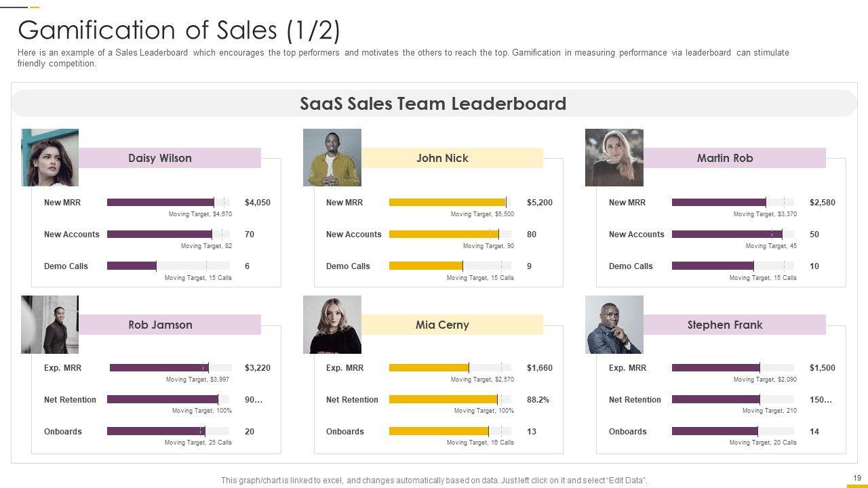Click John Nick's $5,200 MRR value
The height and width of the screenshot is (488, 868).
pyautogui.click(x=539, y=202)
